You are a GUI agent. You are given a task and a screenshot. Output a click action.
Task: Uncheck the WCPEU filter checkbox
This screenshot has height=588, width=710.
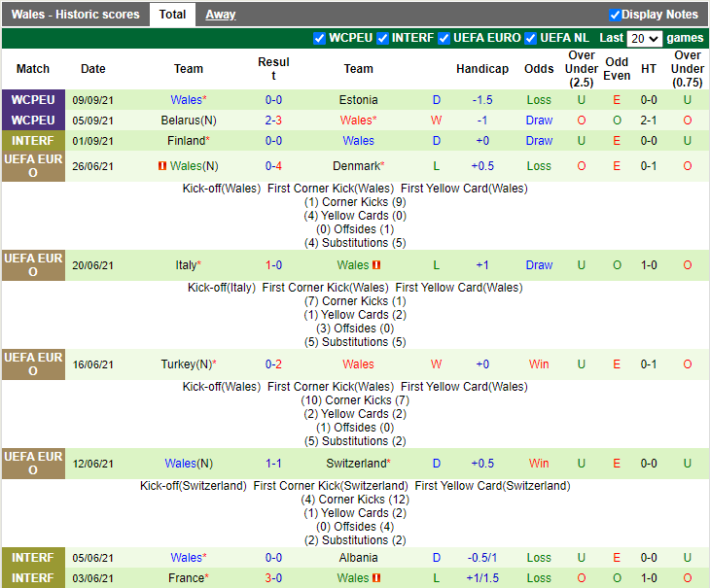319,38
